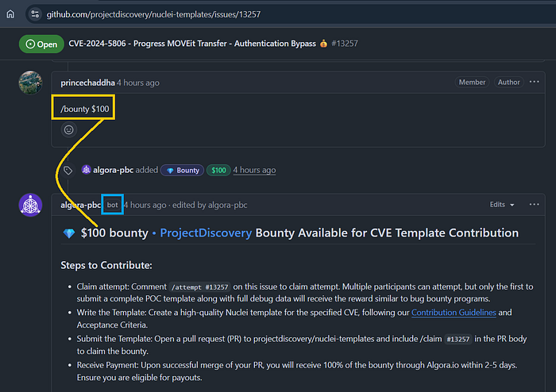Screen dimensions: 556x392
Task: Click the Member badge
Action: [x=472, y=83]
